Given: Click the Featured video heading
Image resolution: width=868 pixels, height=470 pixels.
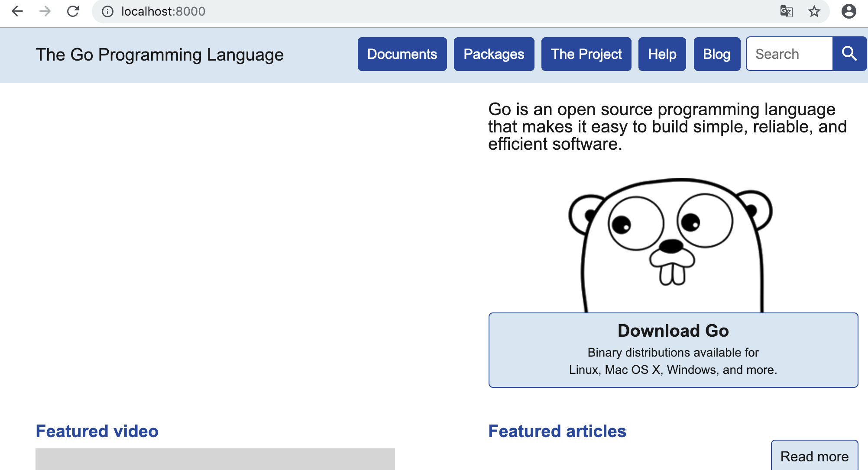Looking at the screenshot, I should coord(97,431).
